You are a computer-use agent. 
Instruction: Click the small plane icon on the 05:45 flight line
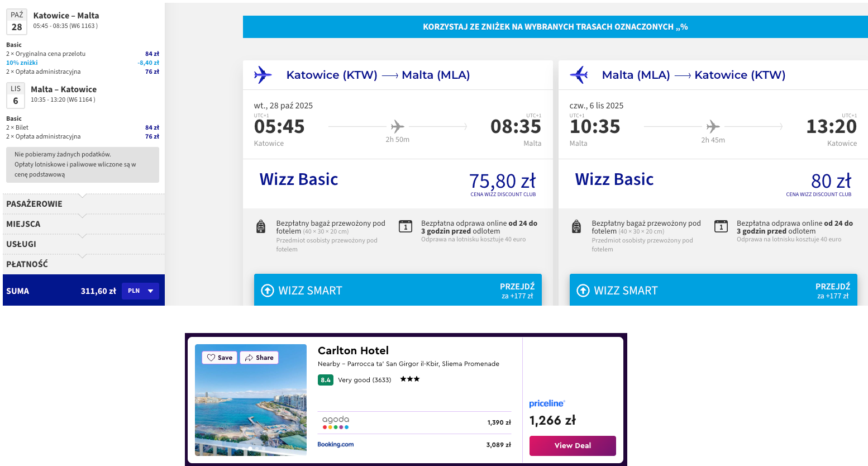click(397, 126)
